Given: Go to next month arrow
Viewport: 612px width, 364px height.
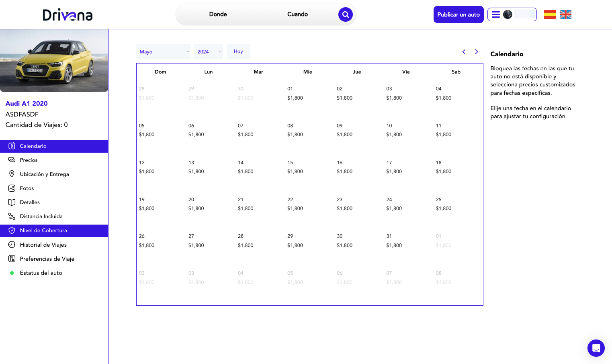Looking at the screenshot, I should pos(477,52).
